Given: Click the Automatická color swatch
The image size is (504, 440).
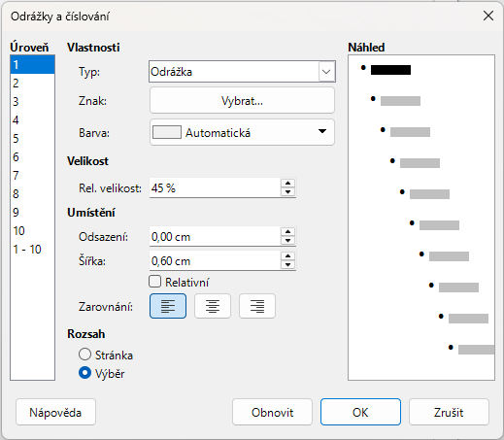Looking at the screenshot, I should click(x=167, y=132).
